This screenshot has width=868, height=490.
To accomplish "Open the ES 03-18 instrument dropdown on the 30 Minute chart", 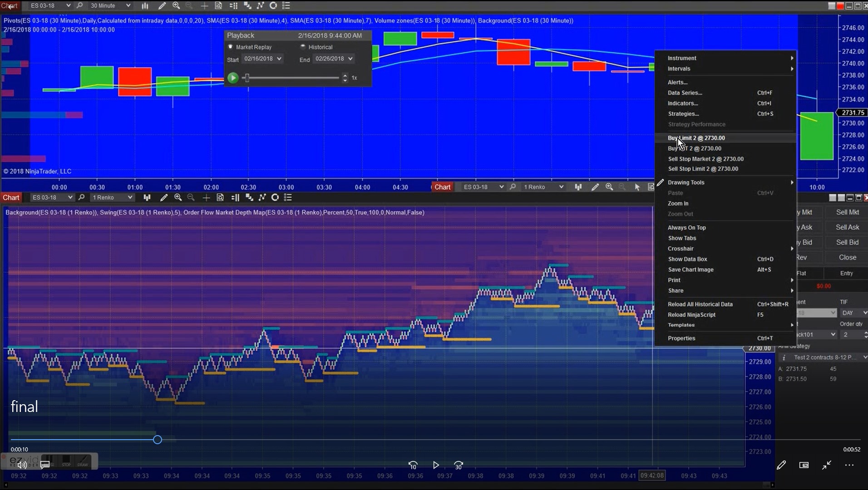I will 51,5.
